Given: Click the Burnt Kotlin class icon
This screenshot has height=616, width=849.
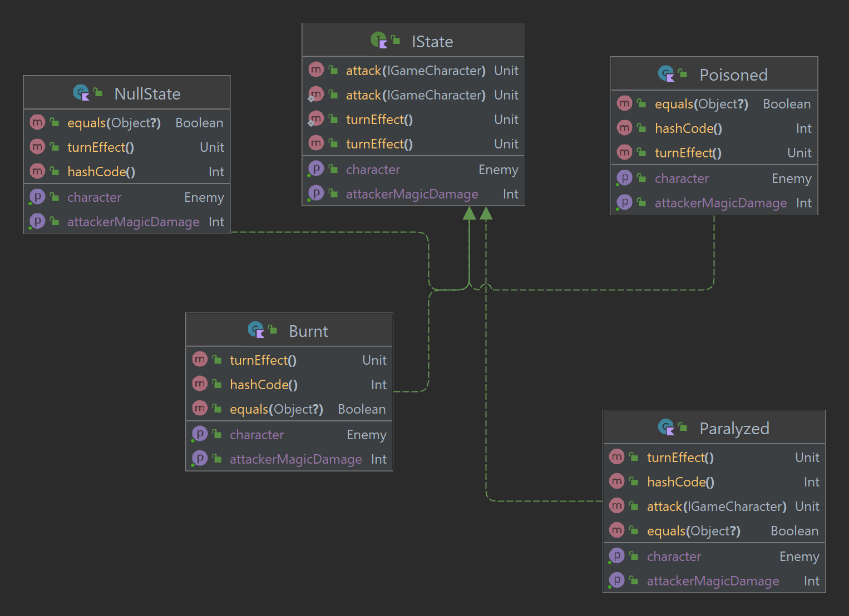Looking at the screenshot, I should (x=256, y=330).
